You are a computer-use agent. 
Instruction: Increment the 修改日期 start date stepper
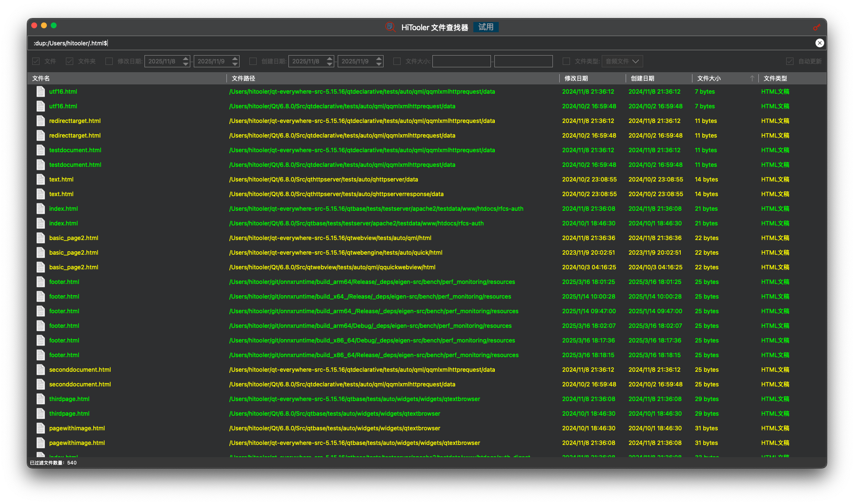point(186,59)
